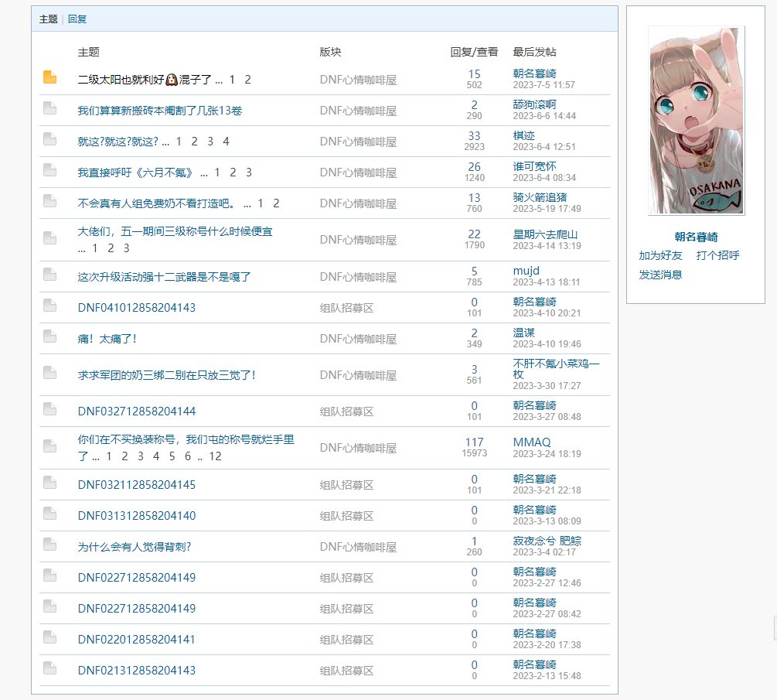The image size is (777, 700).
Task: Click 加为好友 to add friend
Action: click(660, 255)
